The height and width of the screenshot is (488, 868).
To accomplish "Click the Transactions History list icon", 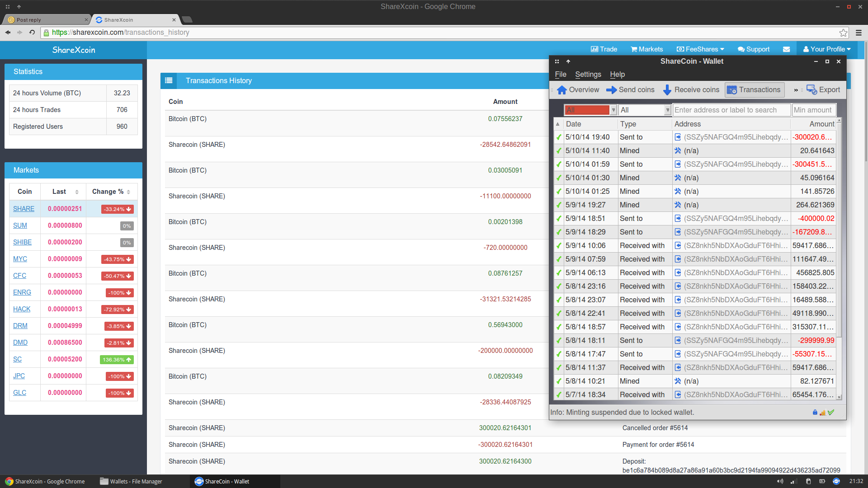I will pyautogui.click(x=169, y=80).
